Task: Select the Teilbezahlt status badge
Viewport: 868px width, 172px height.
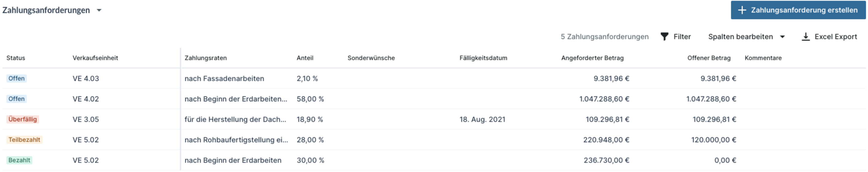Action: tap(24, 139)
